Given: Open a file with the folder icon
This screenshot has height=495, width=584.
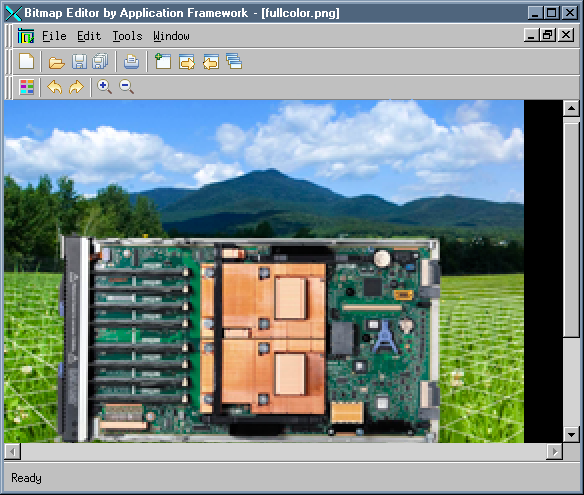Looking at the screenshot, I should [57, 62].
